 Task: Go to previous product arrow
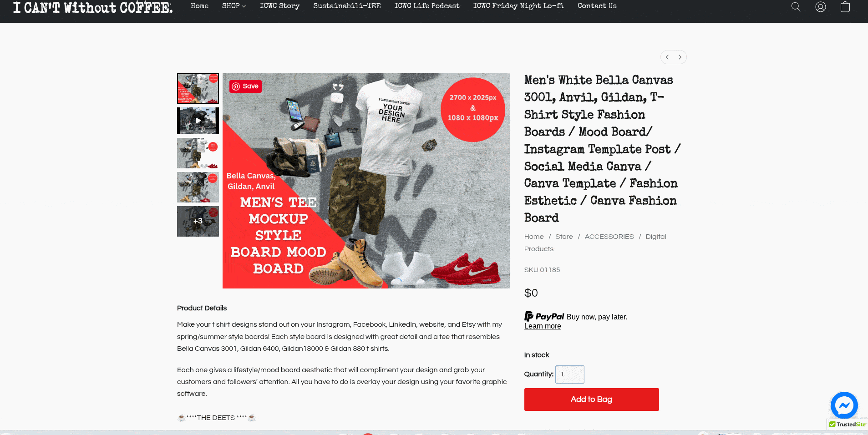point(667,57)
